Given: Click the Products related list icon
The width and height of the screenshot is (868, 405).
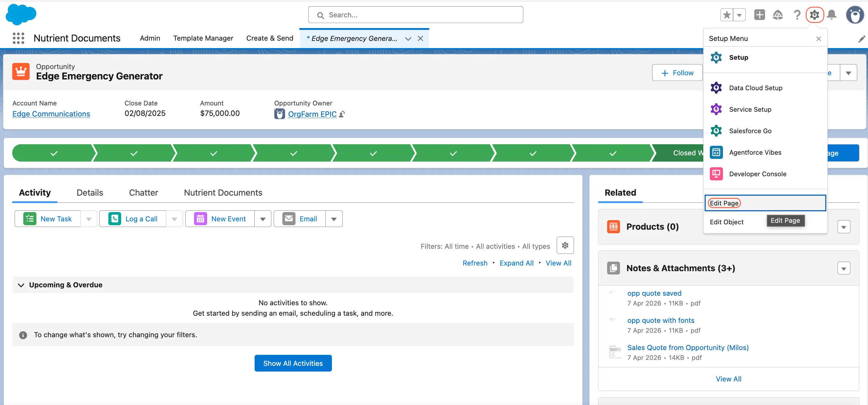Looking at the screenshot, I should pyautogui.click(x=613, y=226).
